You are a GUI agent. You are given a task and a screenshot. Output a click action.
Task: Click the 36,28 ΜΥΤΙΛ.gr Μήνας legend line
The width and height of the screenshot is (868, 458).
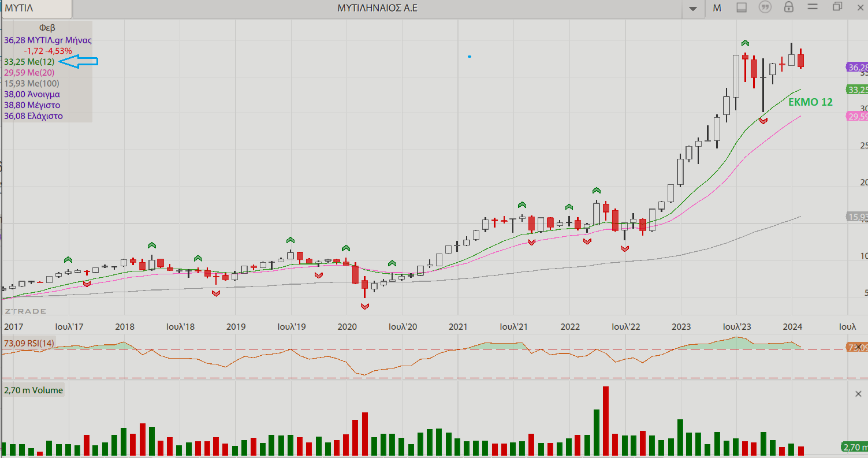pos(47,40)
